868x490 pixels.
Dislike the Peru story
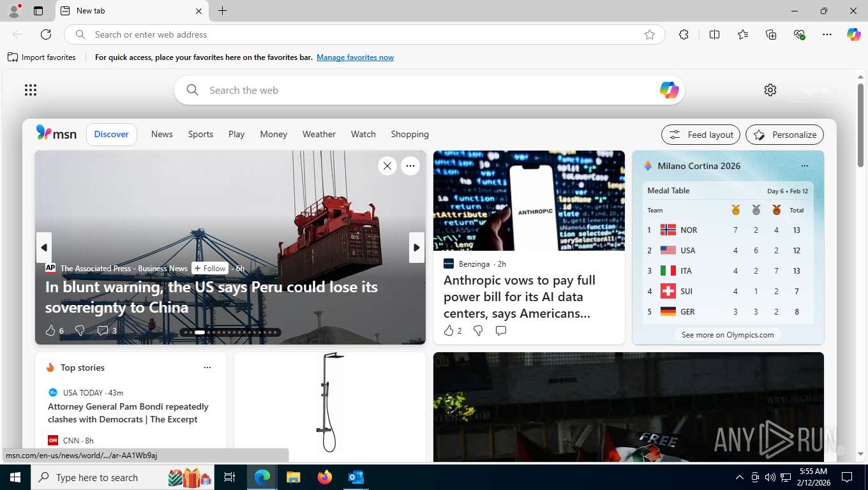80,330
